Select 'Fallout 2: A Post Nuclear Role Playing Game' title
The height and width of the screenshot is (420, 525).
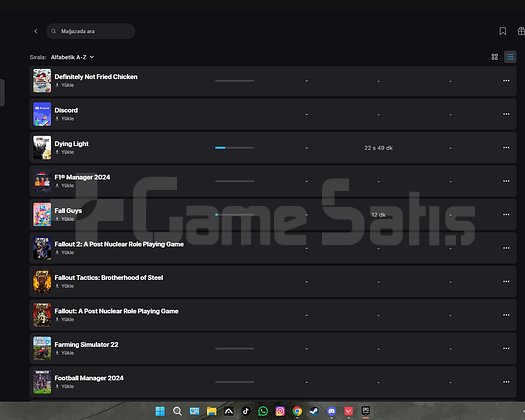coord(119,244)
